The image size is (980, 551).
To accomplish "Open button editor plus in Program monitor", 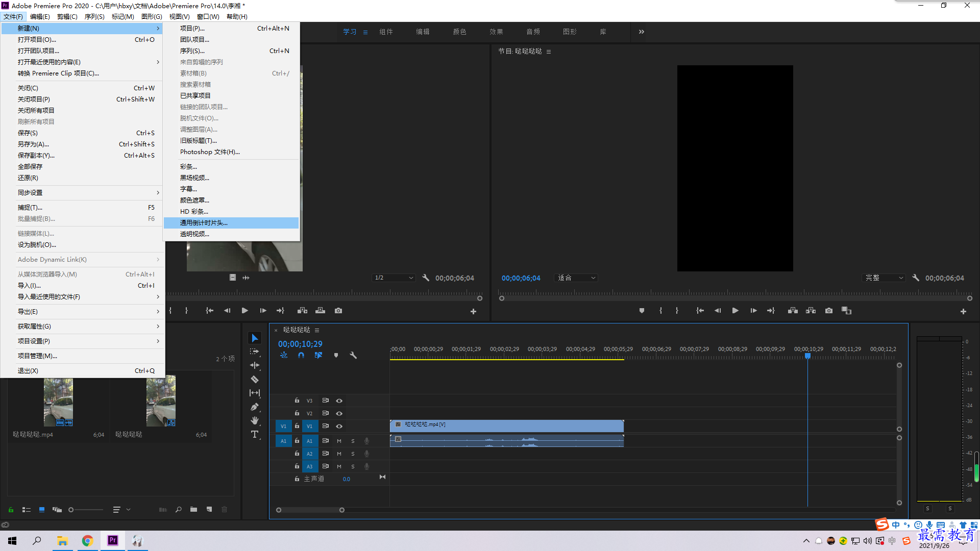I will 963,311.
